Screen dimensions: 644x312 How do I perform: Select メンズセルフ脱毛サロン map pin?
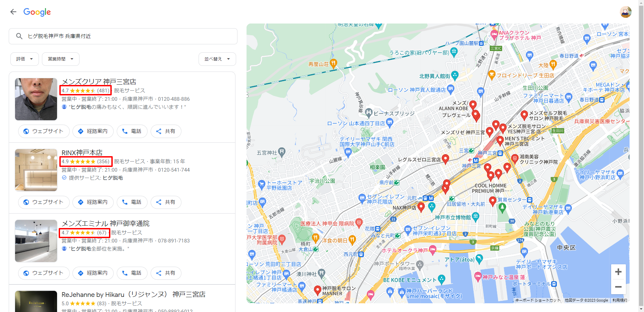524,115
